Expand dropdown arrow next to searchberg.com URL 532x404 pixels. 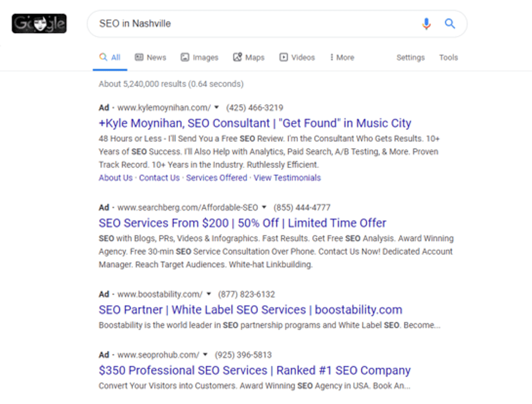[264, 207]
